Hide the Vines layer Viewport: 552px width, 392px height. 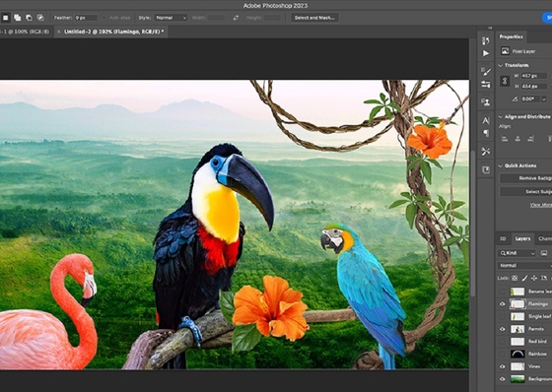point(503,366)
